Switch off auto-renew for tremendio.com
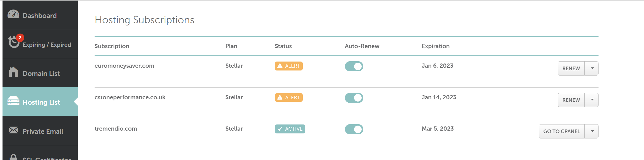 (354, 129)
